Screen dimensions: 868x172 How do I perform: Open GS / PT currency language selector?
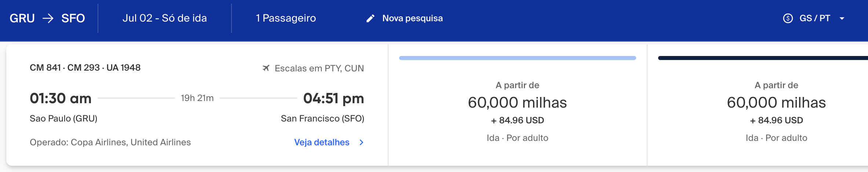(814, 18)
